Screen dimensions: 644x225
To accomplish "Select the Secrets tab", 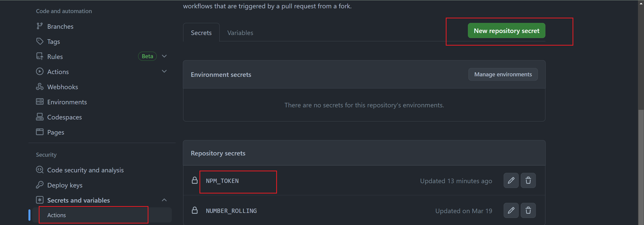I will (x=201, y=33).
